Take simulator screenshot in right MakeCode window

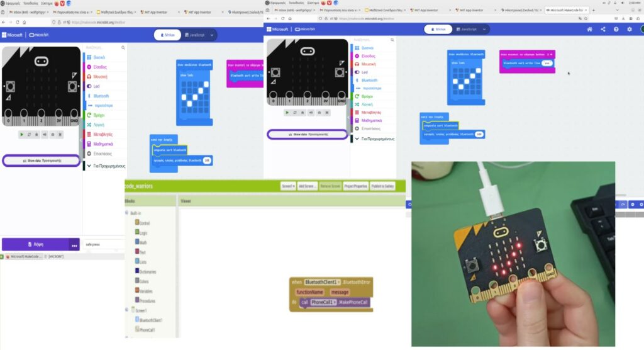(x=319, y=112)
